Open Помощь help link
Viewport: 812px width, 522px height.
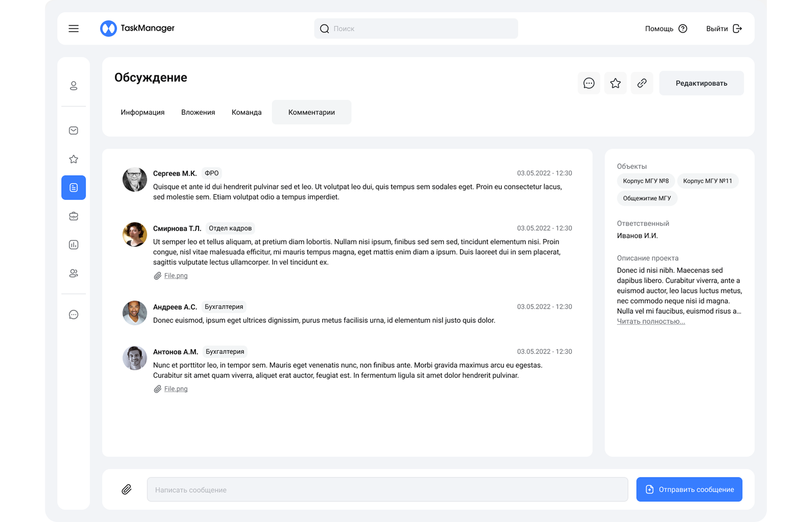[x=666, y=28]
